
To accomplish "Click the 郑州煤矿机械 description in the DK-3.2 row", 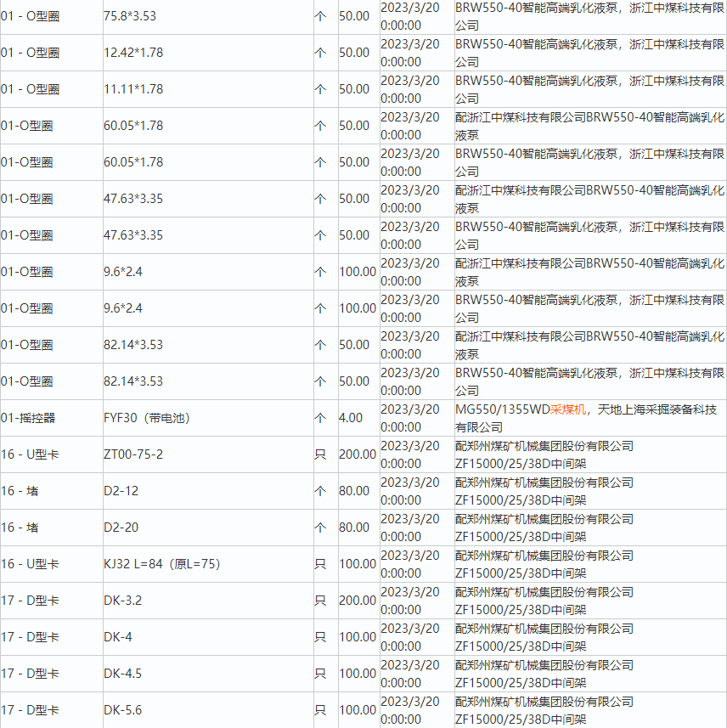I will tap(590, 601).
